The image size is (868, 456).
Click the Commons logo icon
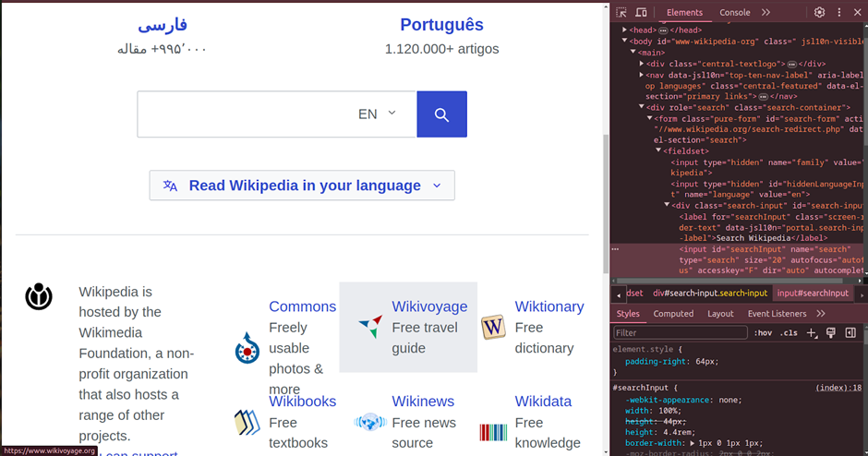[247, 348]
